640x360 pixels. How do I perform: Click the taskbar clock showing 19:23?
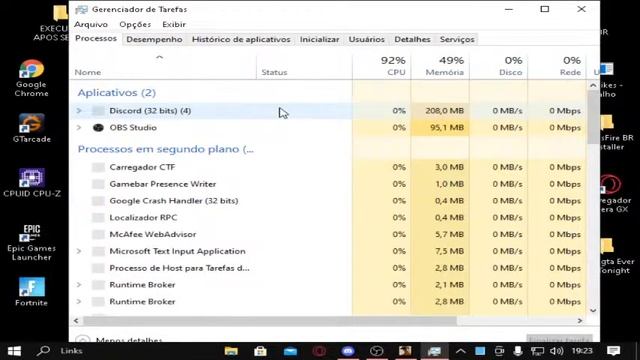pos(582,351)
